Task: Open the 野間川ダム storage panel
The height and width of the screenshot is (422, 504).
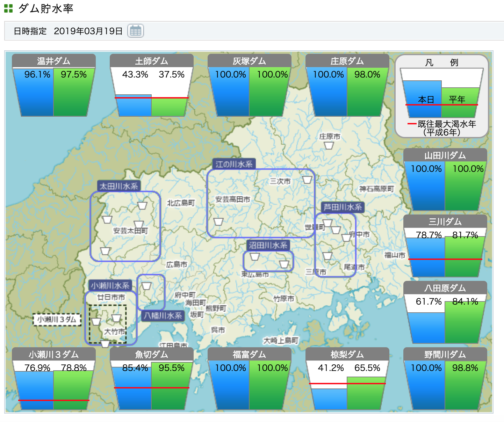Action: (x=445, y=379)
